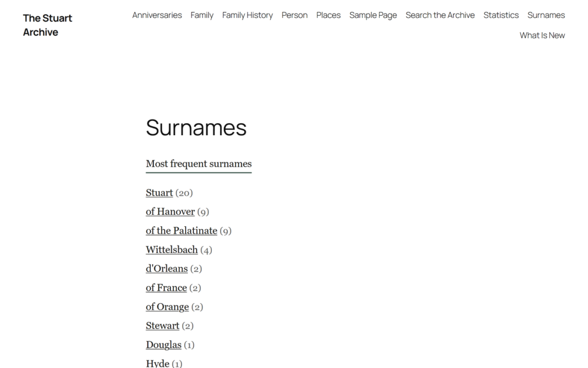Click the (20) count beside Stuart
This screenshot has height=368, width=588.
(184, 193)
